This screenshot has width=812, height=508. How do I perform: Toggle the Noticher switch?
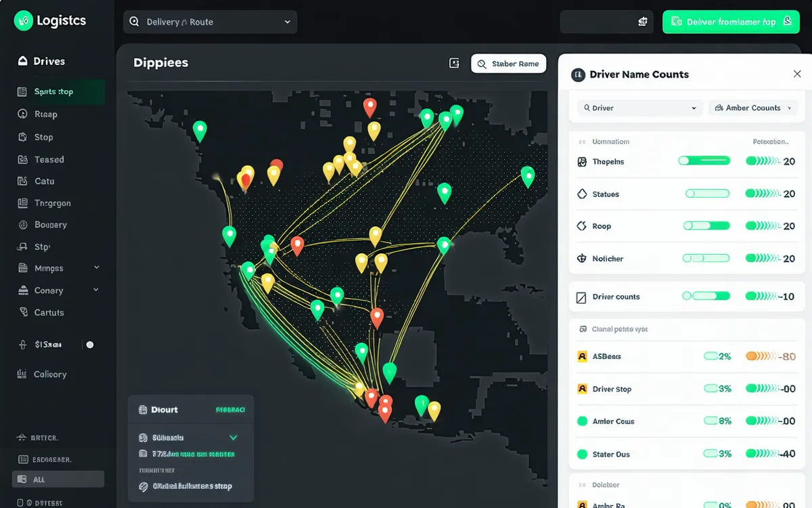706,258
